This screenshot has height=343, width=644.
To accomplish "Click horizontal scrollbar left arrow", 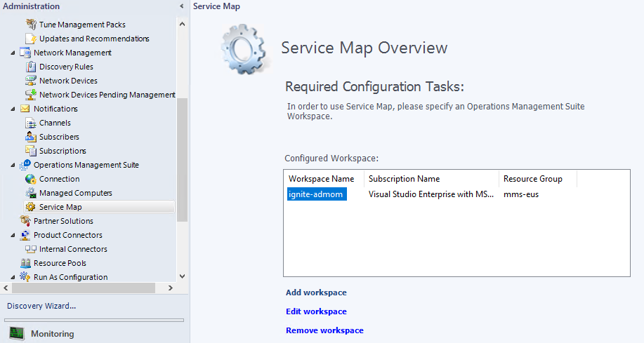I will click(6, 288).
